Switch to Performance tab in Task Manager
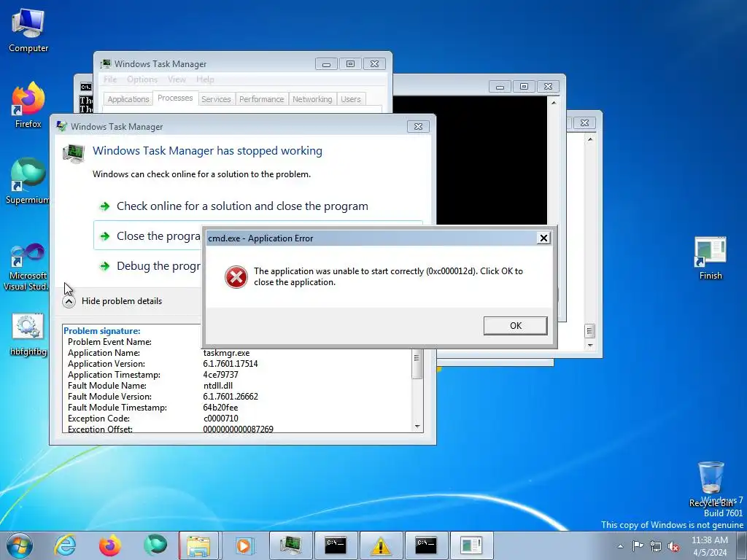This screenshot has height=560, width=747. [262, 99]
